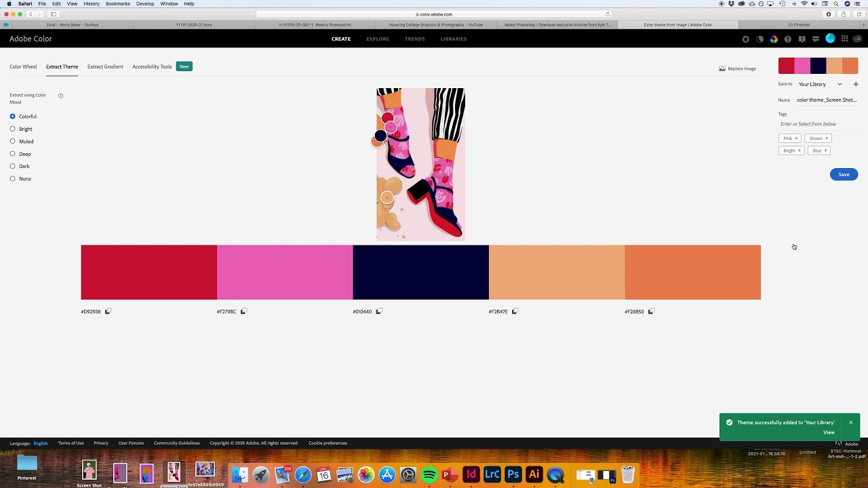Click the Tags input field
Image resolution: width=868 pixels, height=488 pixels.
pos(818,124)
